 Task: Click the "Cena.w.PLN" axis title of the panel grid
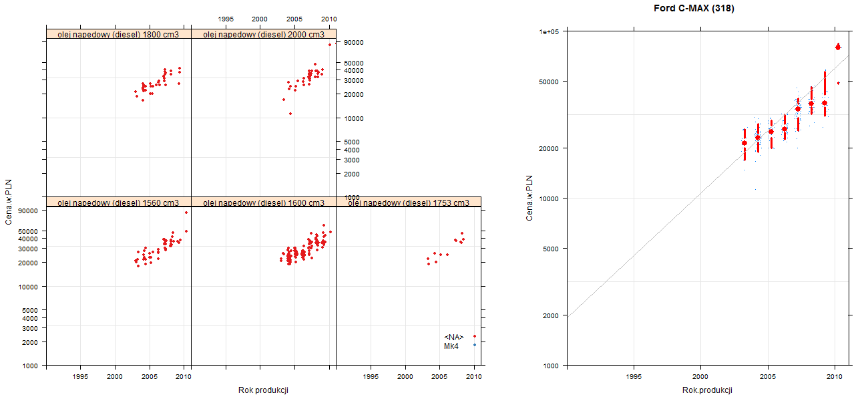pyautogui.click(x=9, y=203)
